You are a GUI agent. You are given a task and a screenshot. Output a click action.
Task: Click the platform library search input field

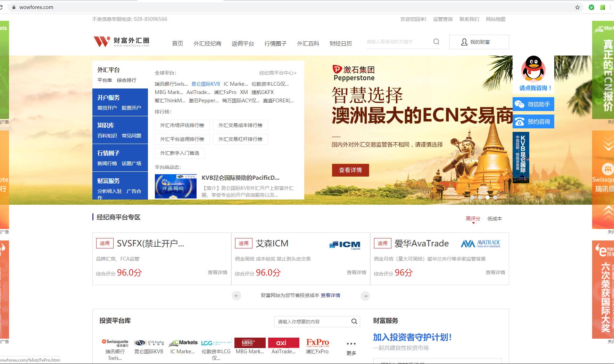(313, 322)
